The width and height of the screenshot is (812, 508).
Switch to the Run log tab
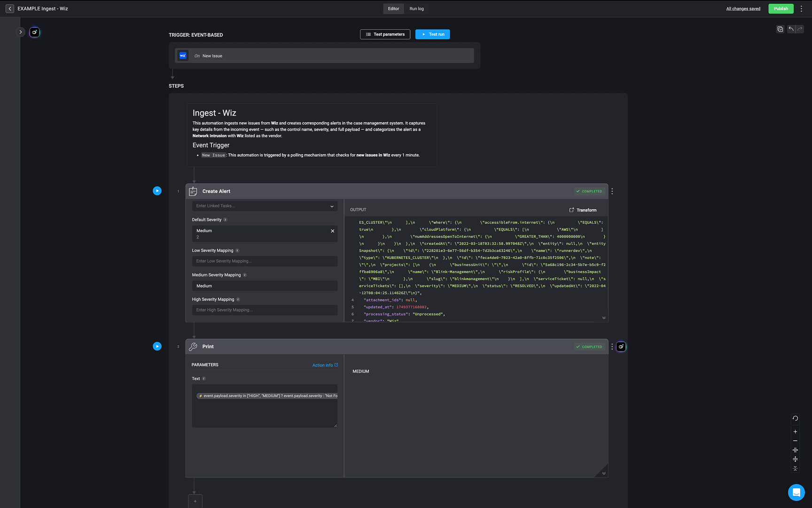(416, 8)
